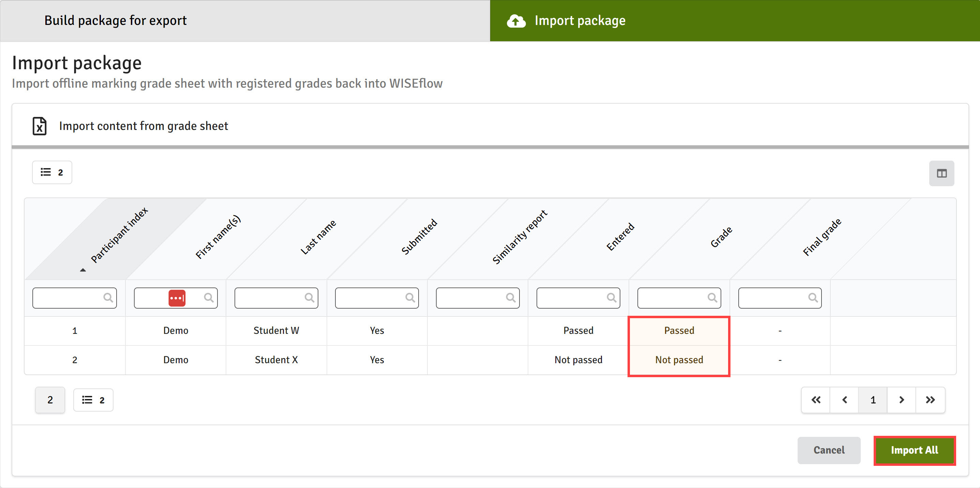The height and width of the screenshot is (488, 980).
Task: Click the red password manager icon
Action: pyautogui.click(x=177, y=298)
